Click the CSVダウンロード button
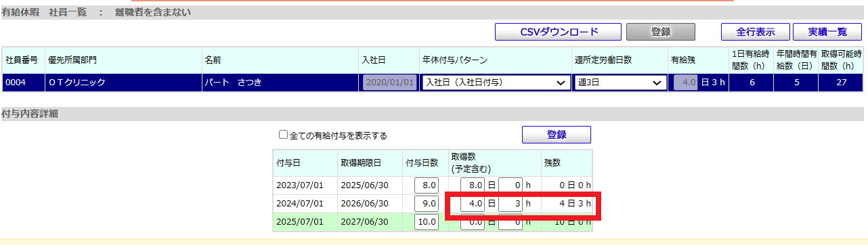Viewport: 868px width, 245px height. 559,32
